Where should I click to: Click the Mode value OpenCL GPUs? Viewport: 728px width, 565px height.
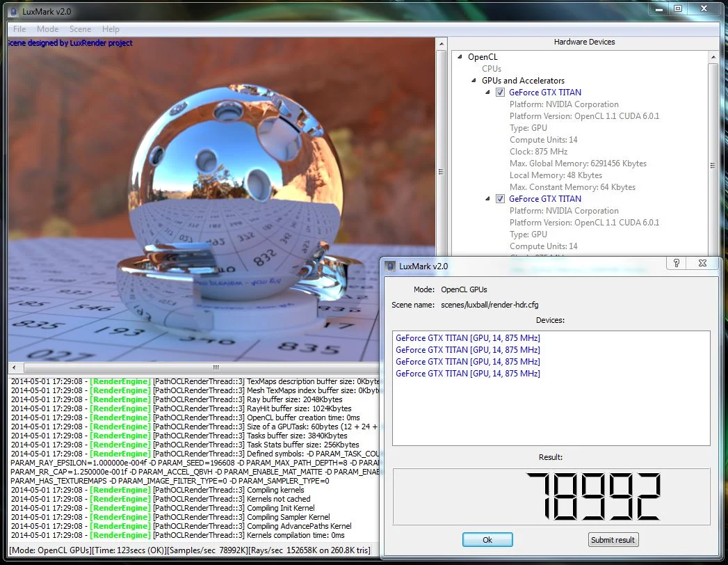(x=464, y=289)
